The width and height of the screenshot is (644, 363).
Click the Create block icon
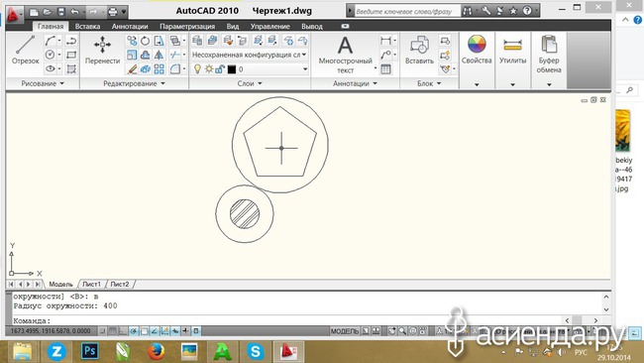pos(445,41)
